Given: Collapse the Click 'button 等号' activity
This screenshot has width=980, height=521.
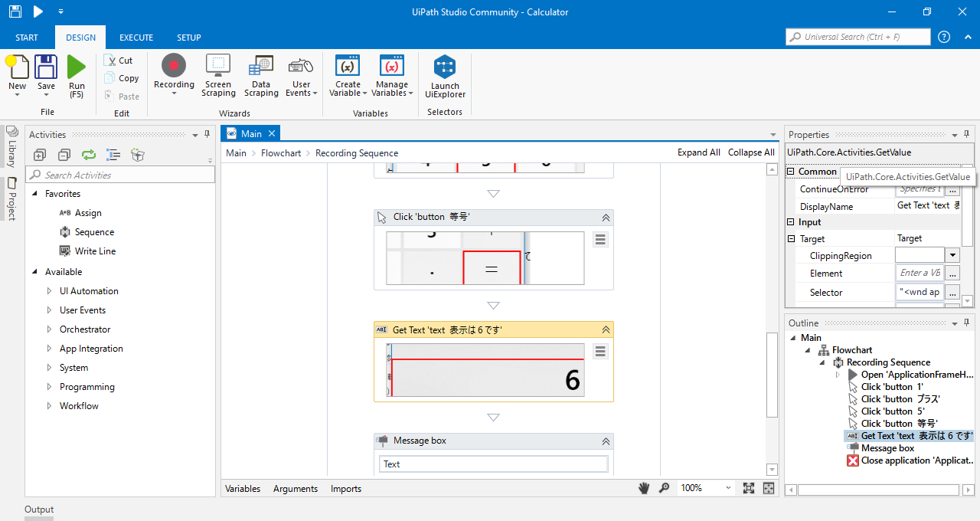Looking at the screenshot, I should pyautogui.click(x=606, y=218).
